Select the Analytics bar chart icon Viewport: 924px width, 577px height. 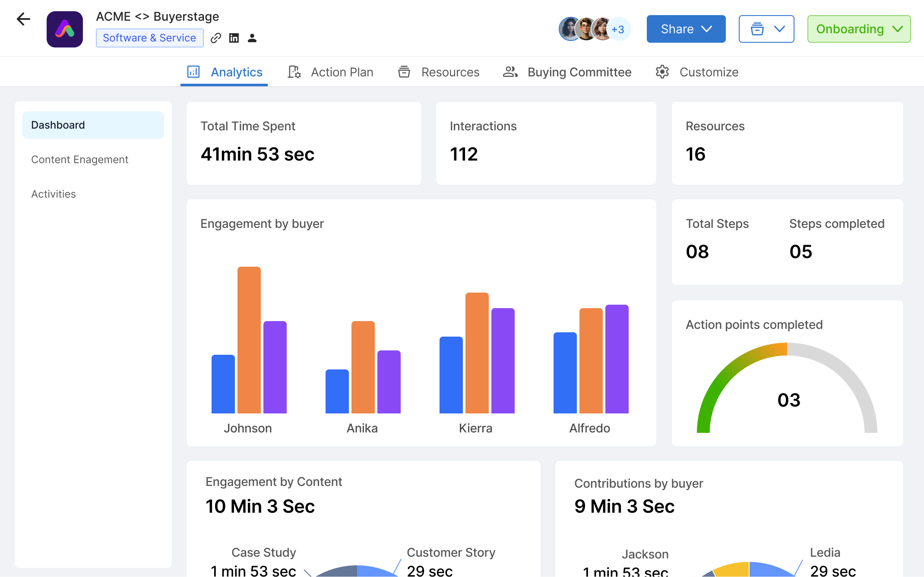point(194,72)
